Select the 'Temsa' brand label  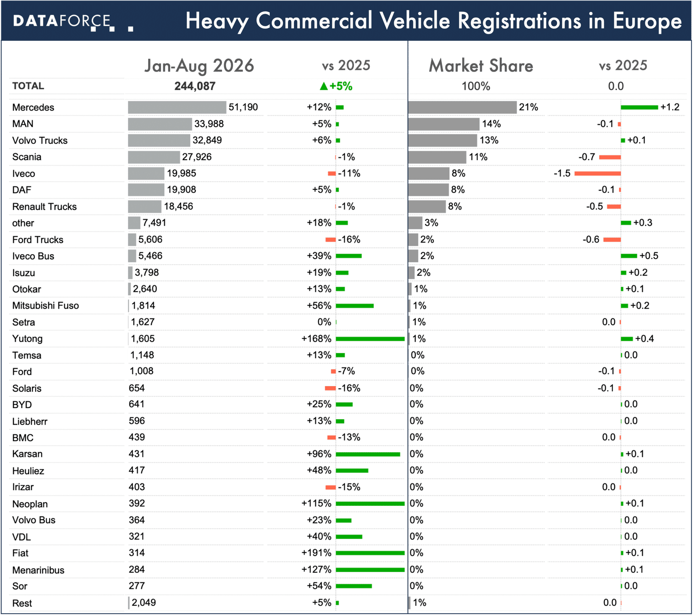point(27,355)
